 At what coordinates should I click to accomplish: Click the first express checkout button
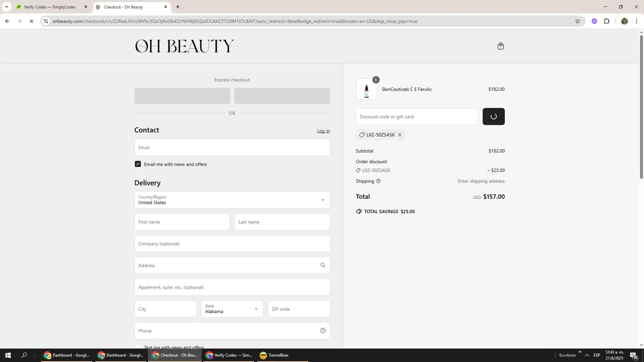[x=182, y=96]
